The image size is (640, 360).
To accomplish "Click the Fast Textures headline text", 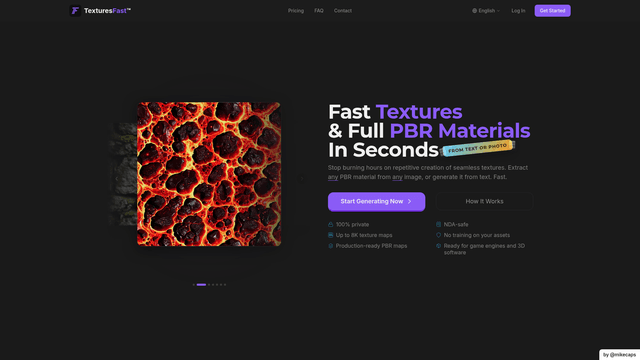I will click(x=395, y=112).
